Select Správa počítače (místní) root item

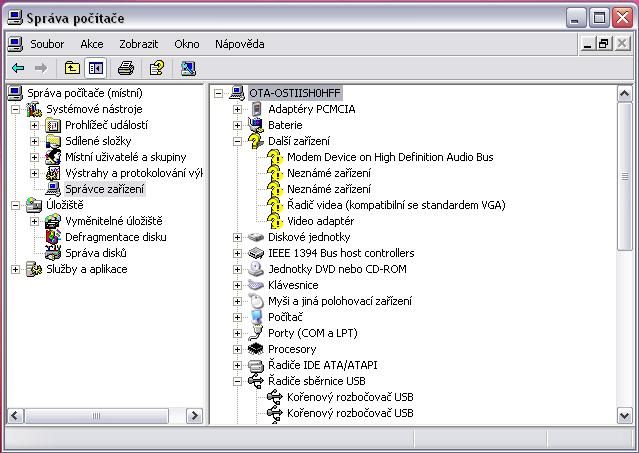click(x=85, y=93)
